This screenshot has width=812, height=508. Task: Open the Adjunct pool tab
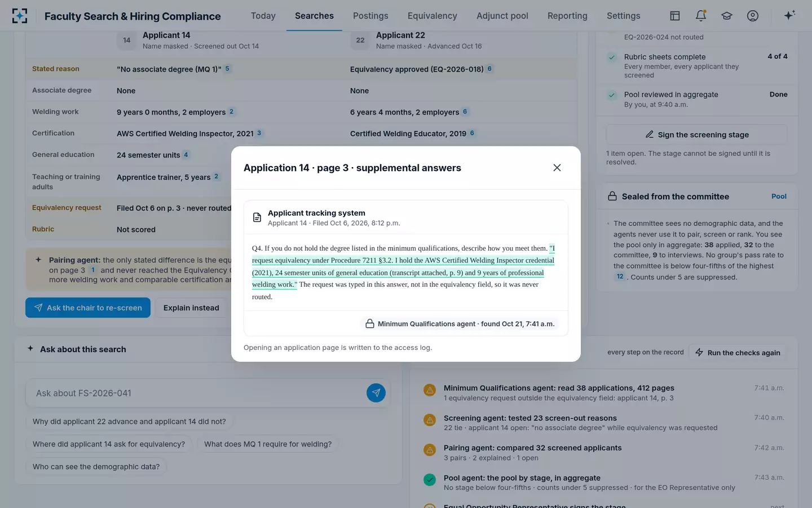(x=502, y=16)
